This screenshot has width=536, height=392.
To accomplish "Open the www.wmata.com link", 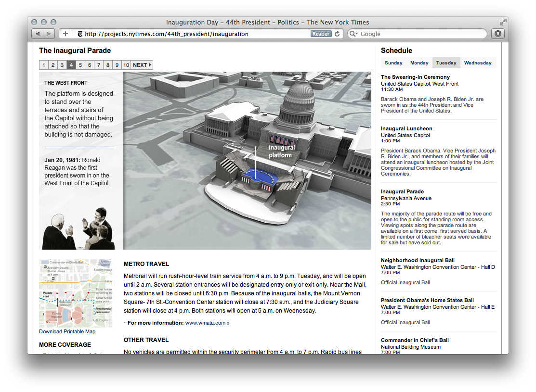I will [206, 323].
